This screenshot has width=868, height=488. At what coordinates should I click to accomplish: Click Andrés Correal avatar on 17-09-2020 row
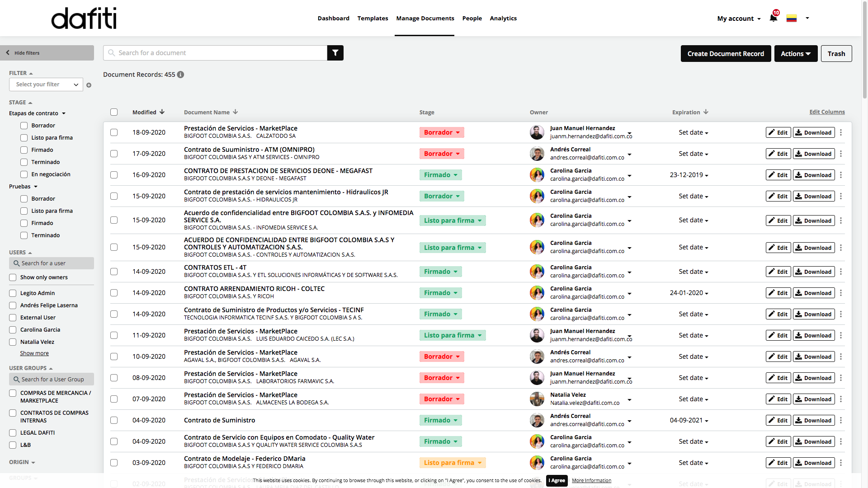point(537,154)
